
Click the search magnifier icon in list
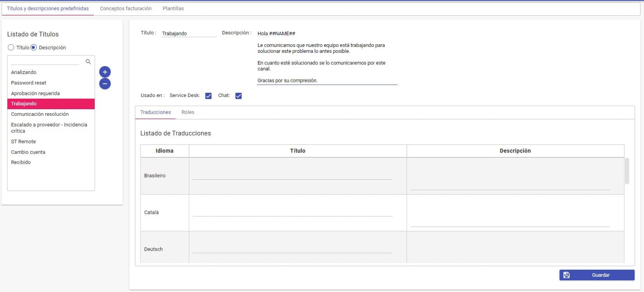click(x=88, y=62)
